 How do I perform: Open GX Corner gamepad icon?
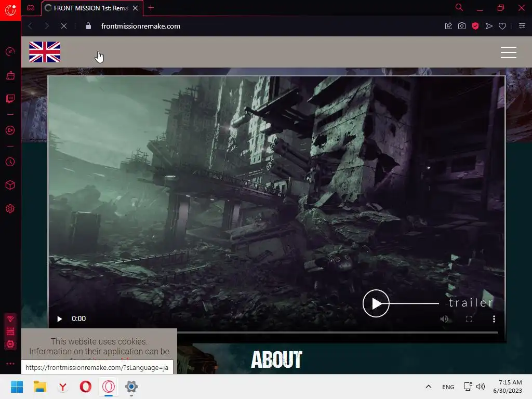(31, 8)
